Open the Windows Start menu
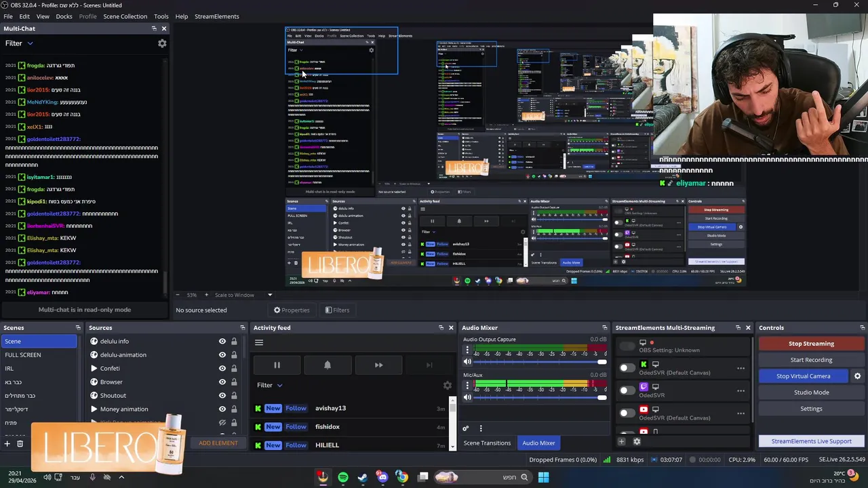Viewport: 868px width, 488px height. pyautogui.click(x=543, y=477)
